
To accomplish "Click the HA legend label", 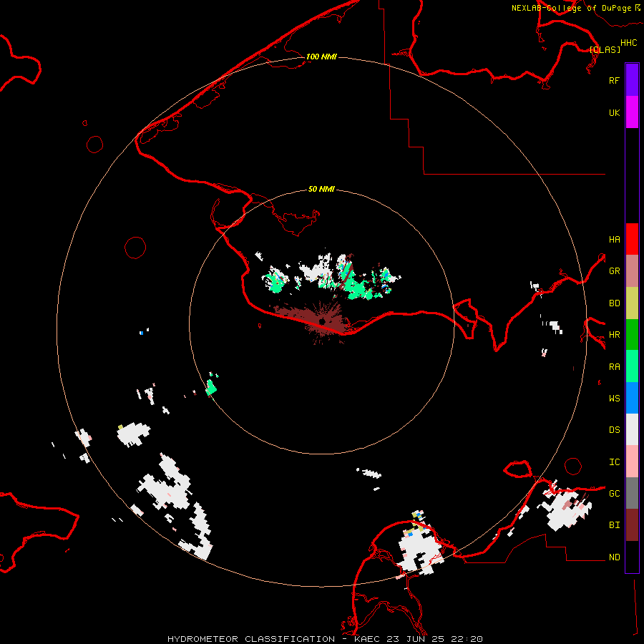I will pos(614,240).
